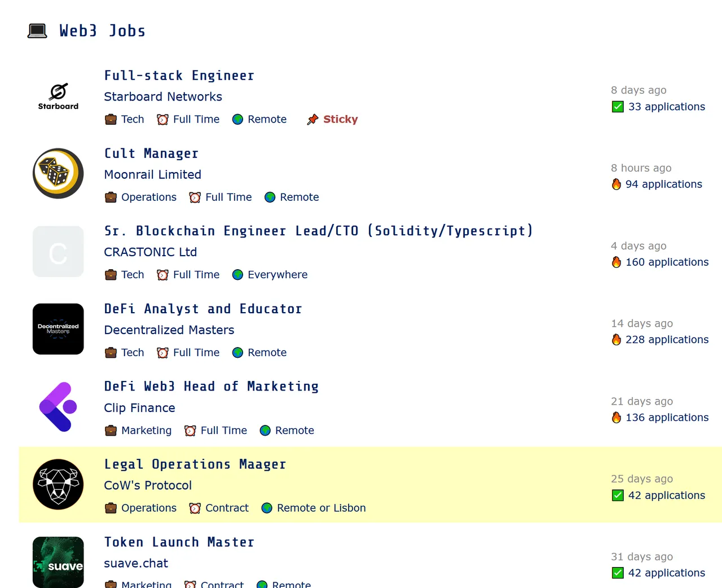Visit the suave.chat company page

click(136, 563)
